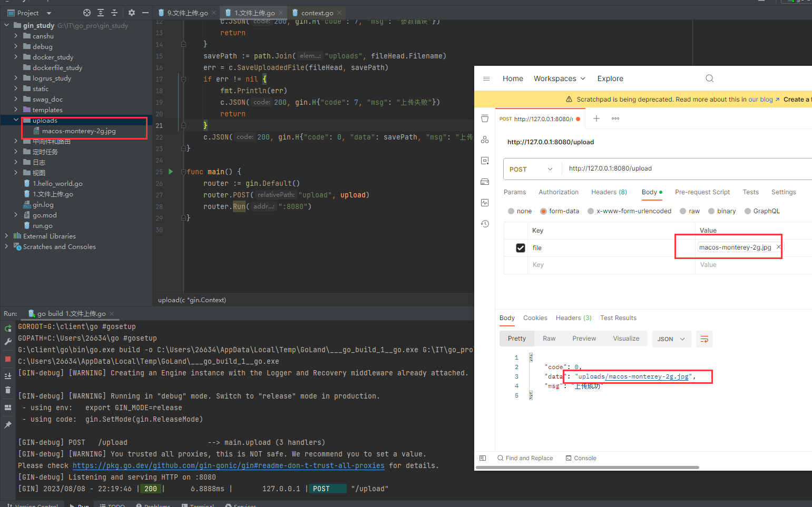Switch to the context.go editor tab
The image size is (812, 507).
(317, 13)
